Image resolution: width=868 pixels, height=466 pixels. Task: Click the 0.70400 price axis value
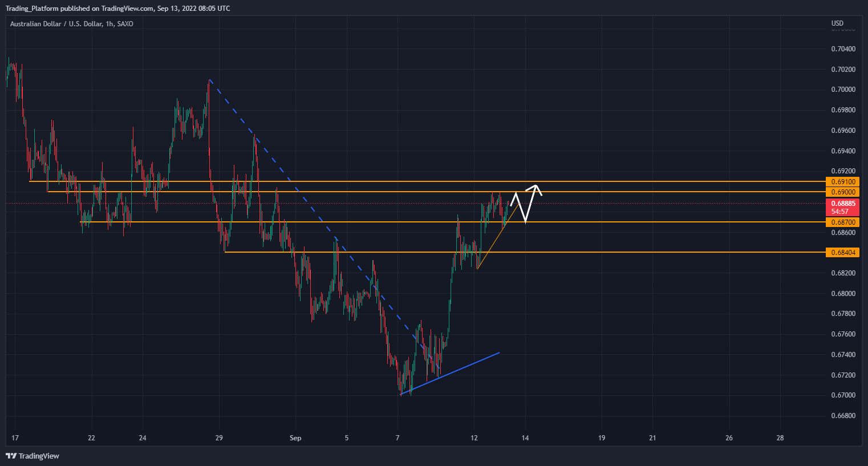(x=843, y=49)
